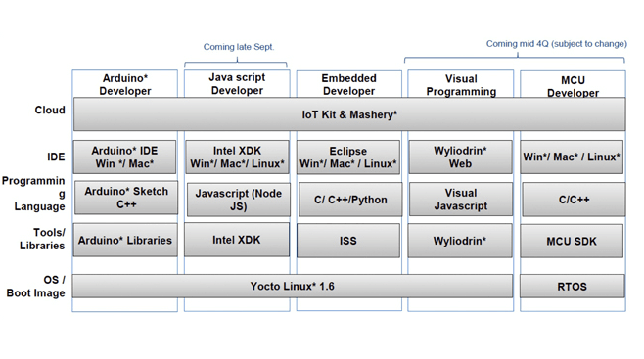Select the Intel XDK tools box
This screenshot has height=359, width=644.
pyautogui.click(x=237, y=240)
